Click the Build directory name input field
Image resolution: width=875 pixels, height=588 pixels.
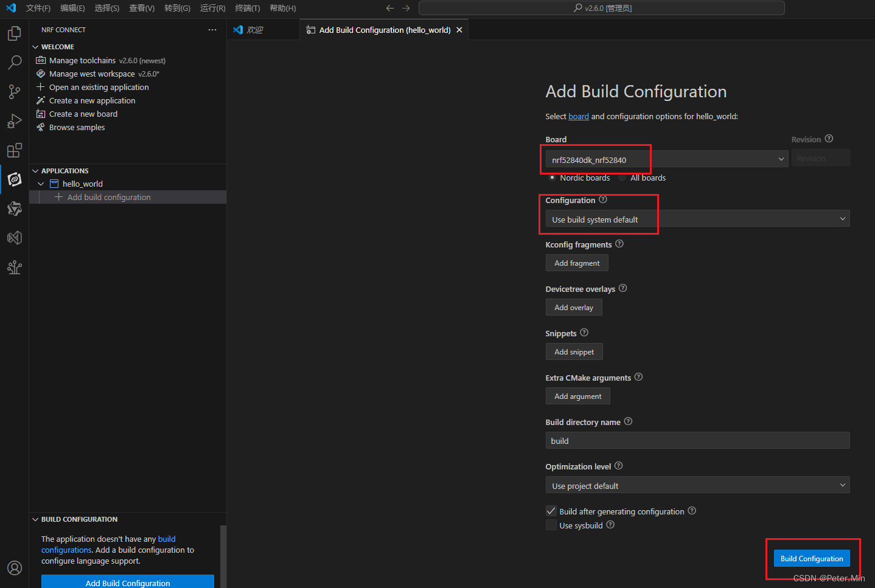[x=697, y=440]
